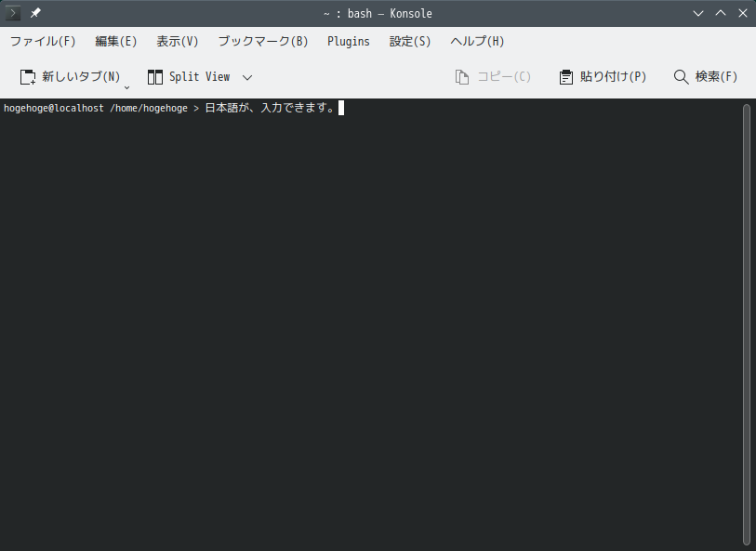Click the 検索(F) label
The height and width of the screenshot is (551, 756).
716,76
